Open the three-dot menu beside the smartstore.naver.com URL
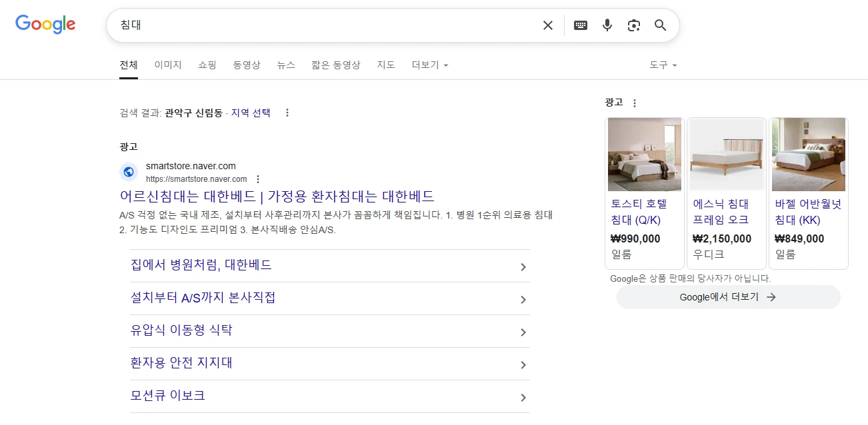The width and height of the screenshot is (868, 425). 258,179
